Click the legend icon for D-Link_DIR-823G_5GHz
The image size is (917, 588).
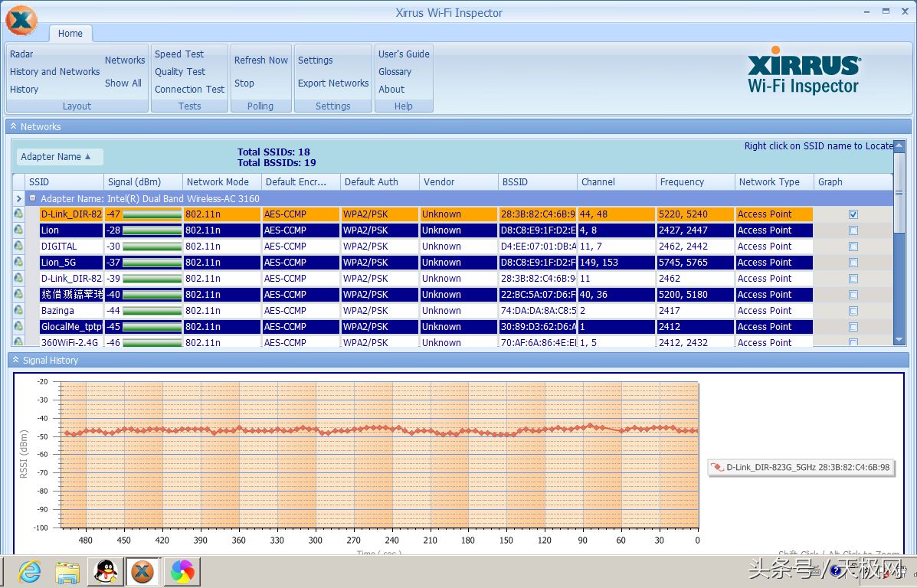pos(717,467)
